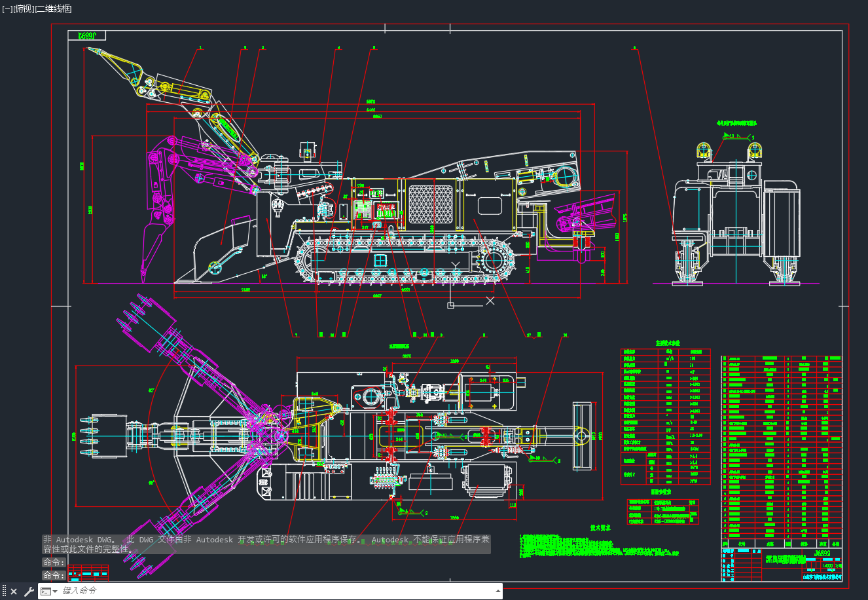Select the J6892 number in title block
This screenshot has height=600, width=868.
click(822, 554)
